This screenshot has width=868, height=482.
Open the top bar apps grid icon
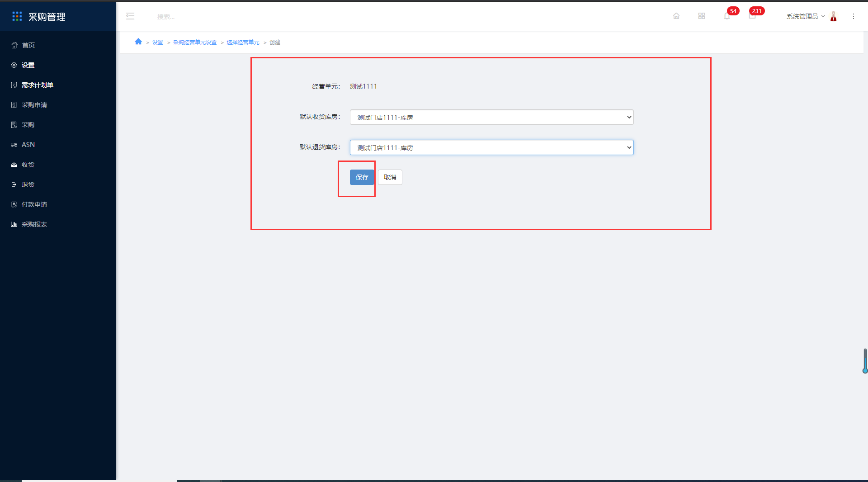click(702, 16)
